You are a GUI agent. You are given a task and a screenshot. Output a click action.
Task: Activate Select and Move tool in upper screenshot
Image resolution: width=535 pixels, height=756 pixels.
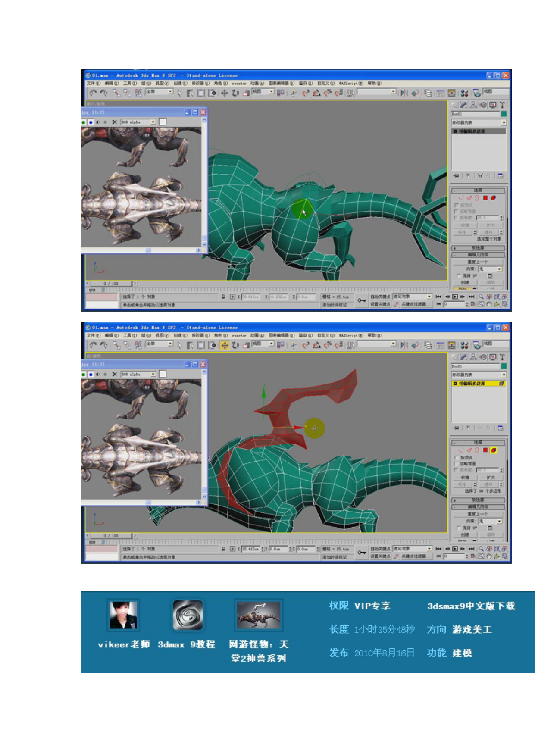coord(225,93)
